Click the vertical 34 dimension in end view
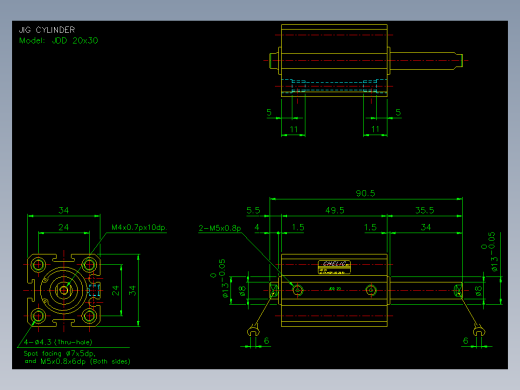520x390 pixels. [132, 290]
